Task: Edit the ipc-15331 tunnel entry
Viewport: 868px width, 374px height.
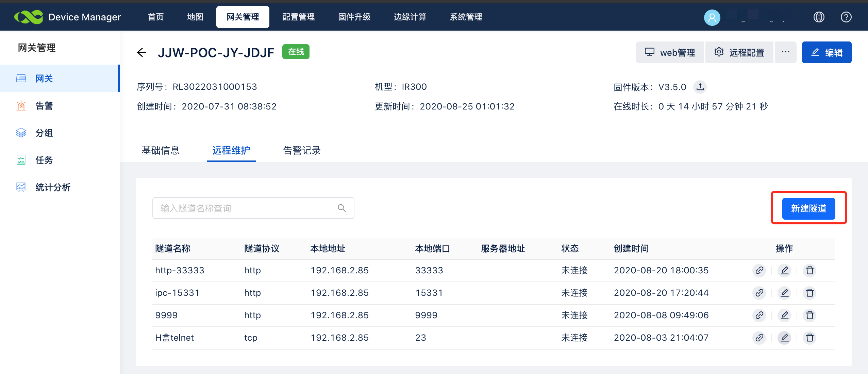Action: pyautogui.click(x=784, y=293)
